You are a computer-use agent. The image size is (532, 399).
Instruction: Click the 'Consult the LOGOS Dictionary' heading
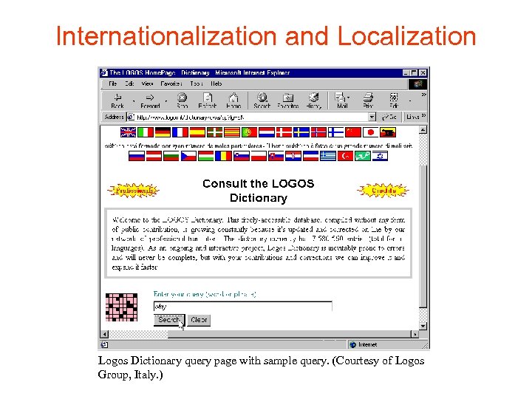pyautogui.click(x=258, y=191)
